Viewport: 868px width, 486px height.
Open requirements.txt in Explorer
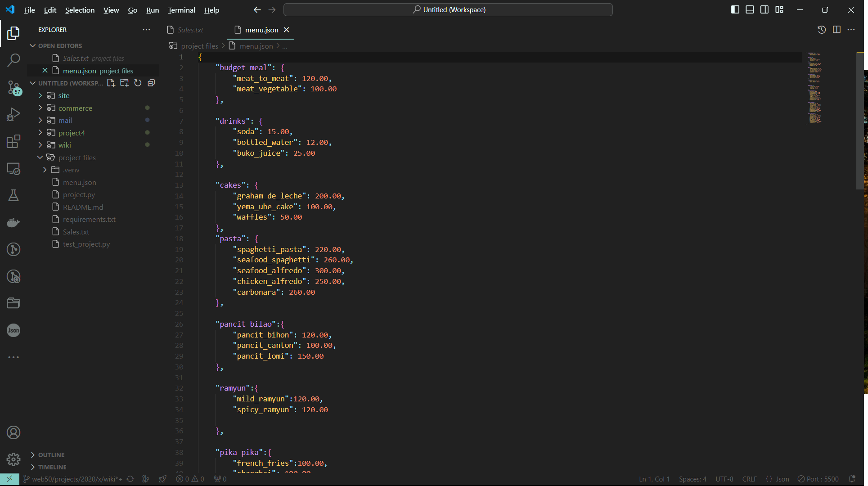(x=89, y=220)
